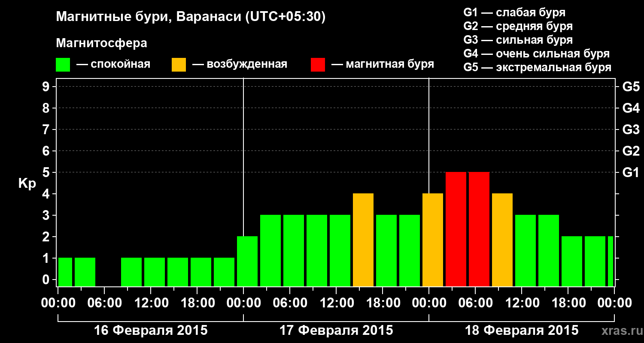Viewport: 644px width, 343px height.
Task: Click the G4 label on right axis
Action: [x=631, y=108]
